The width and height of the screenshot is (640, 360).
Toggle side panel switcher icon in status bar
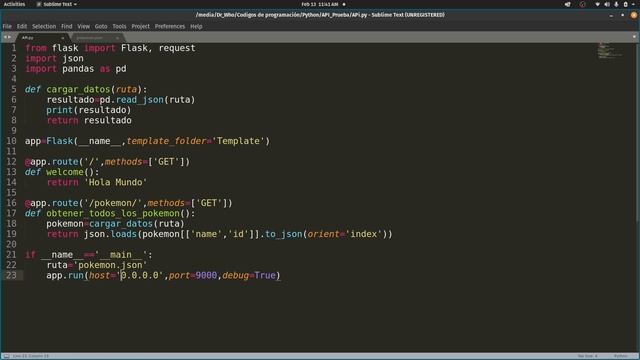tap(6, 356)
